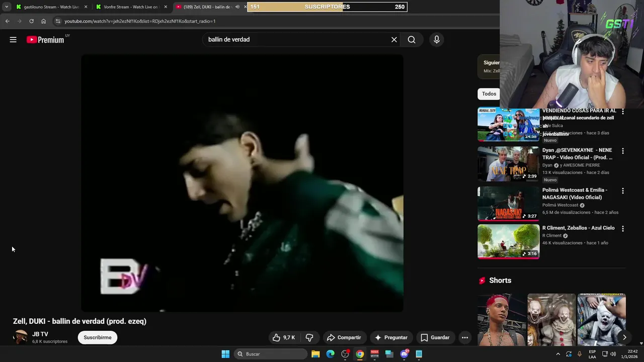644x362 pixels.
Task: Click the tray microphone icon
Action: 580,354
